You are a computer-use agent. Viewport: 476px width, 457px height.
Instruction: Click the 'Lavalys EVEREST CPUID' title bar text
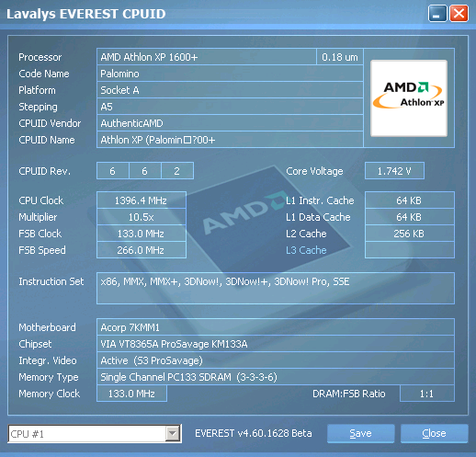point(86,14)
